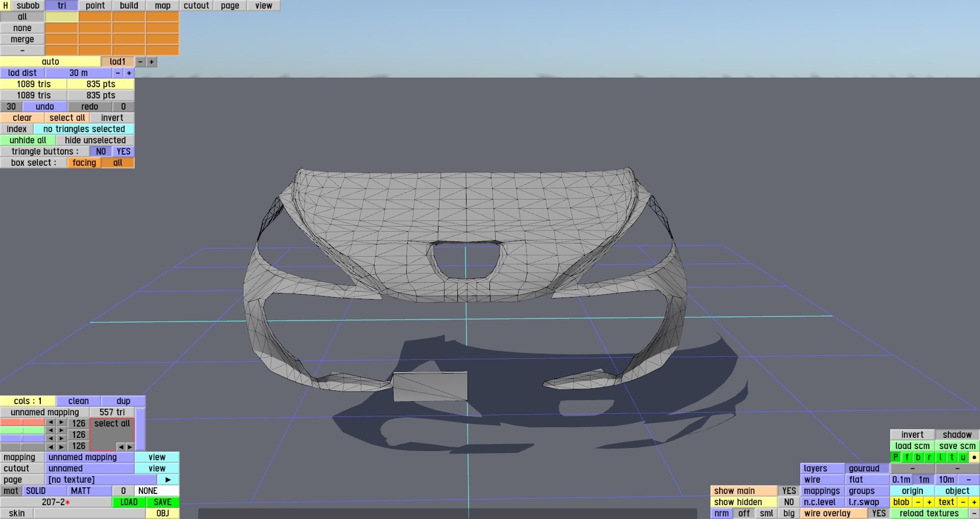Image resolution: width=980 pixels, height=519 pixels.
Task: Select the u view button
Action: point(963,457)
